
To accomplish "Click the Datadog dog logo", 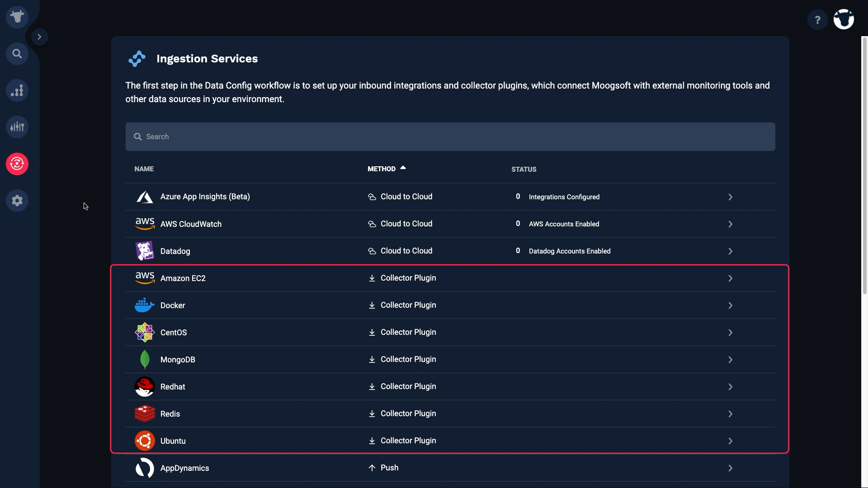I will 145,251.
